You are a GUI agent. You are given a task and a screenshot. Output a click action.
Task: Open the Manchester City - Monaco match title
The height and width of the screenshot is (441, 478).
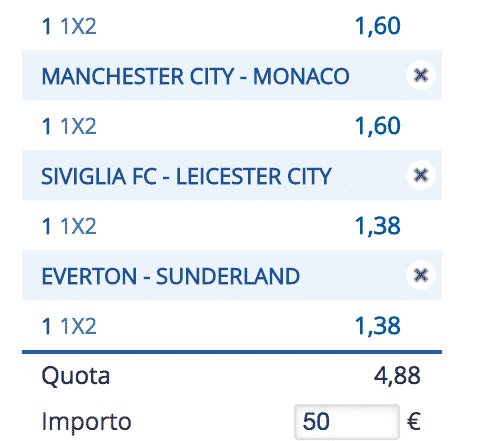[x=195, y=76]
